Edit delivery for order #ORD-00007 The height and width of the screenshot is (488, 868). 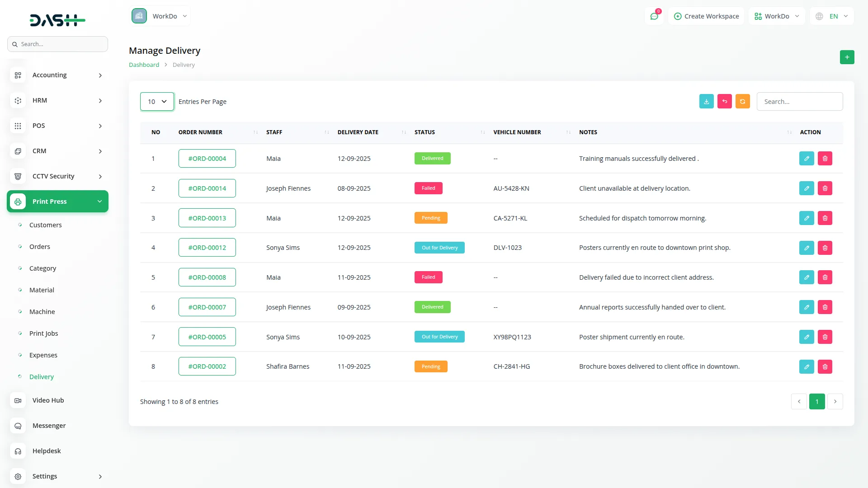click(806, 307)
